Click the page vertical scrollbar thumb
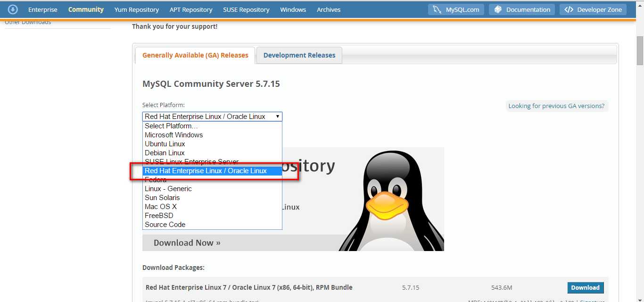Image resolution: width=644 pixels, height=302 pixels. pos(640,51)
